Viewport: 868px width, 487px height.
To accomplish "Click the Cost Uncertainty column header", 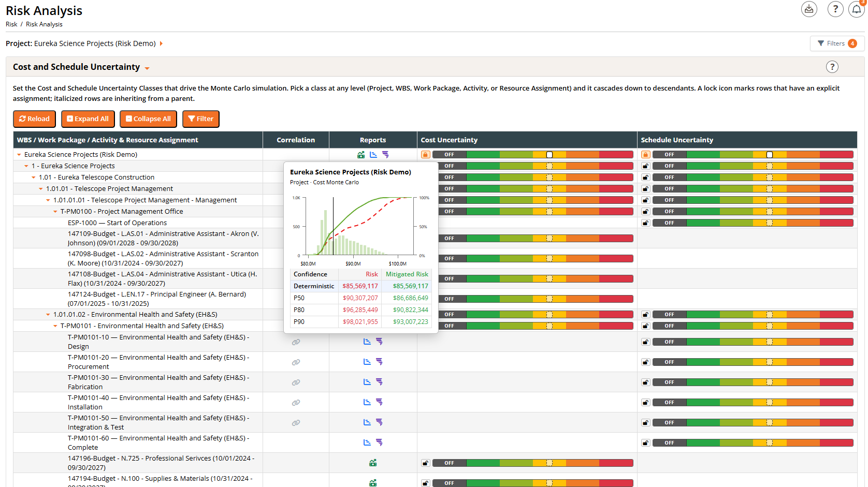I will (527, 140).
